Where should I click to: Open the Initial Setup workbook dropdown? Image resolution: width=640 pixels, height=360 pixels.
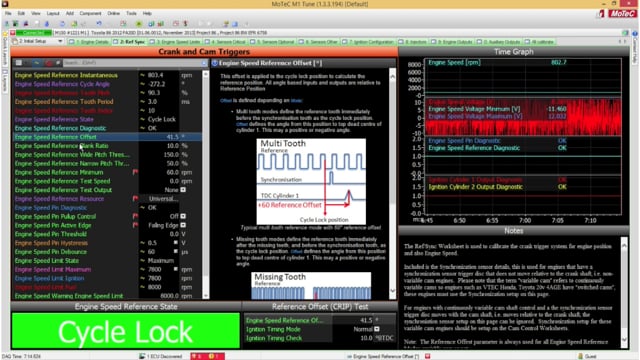pyautogui.click(x=60, y=42)
